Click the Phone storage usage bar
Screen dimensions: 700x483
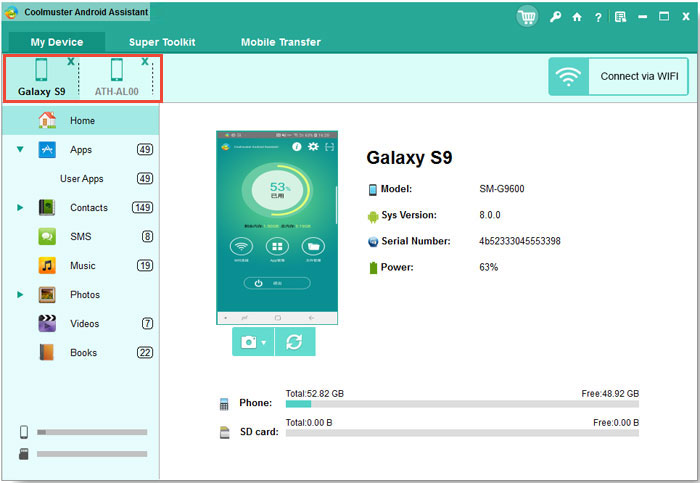coord(462,404)
